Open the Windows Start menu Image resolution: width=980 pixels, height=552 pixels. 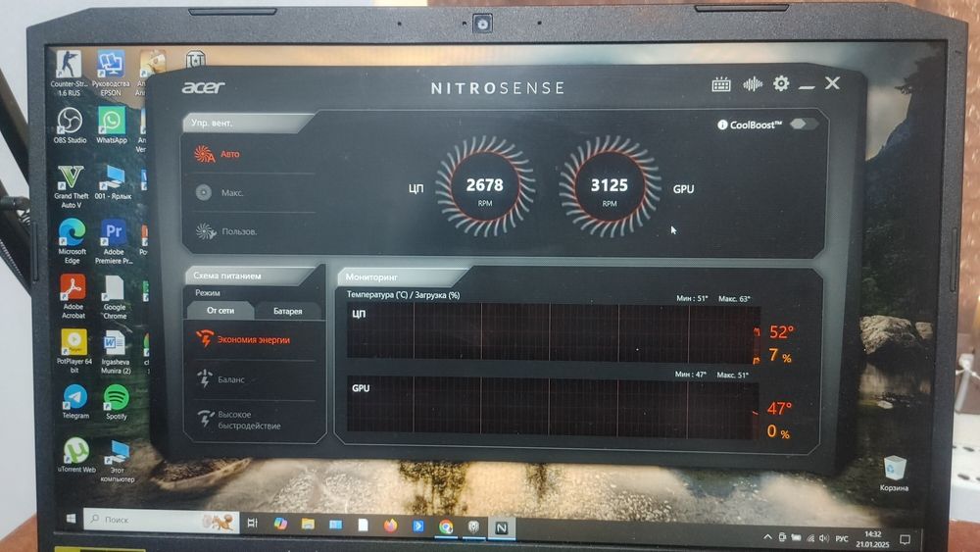pos(71,519)
